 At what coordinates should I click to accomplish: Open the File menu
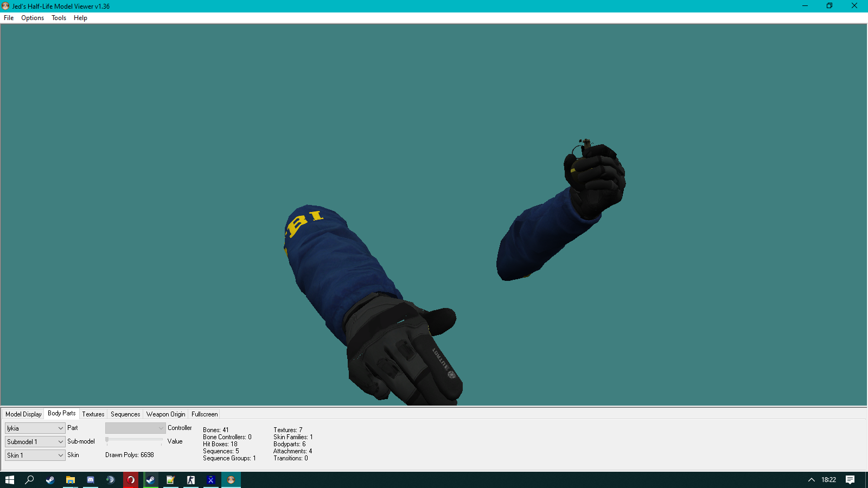[9, 18]
